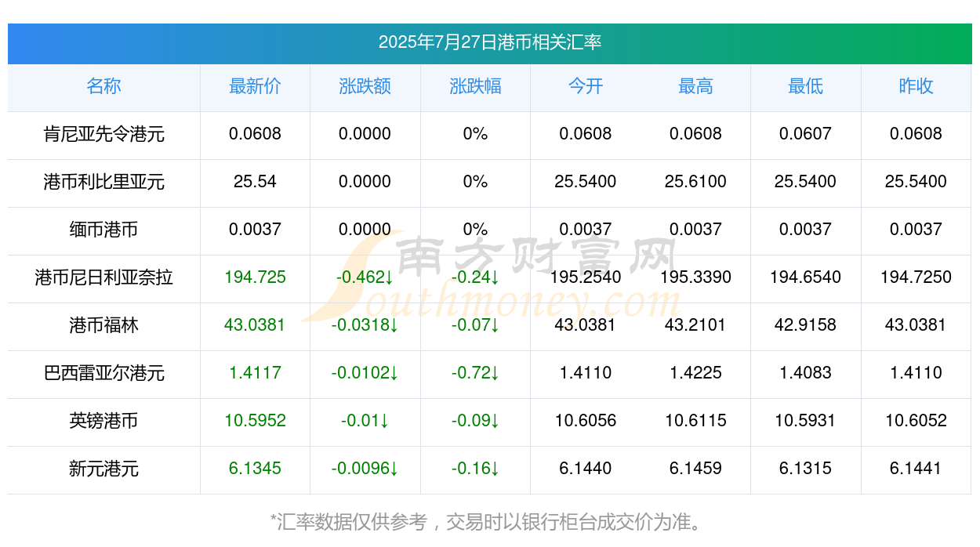The width and height of the screenshot is (980, 547).
Task: Select the low price 194.6540
Action: point(805,277)
